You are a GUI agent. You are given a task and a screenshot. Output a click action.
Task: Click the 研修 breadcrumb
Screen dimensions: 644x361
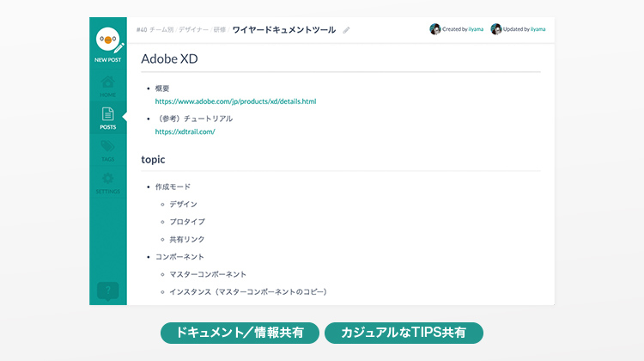[220, 29]
